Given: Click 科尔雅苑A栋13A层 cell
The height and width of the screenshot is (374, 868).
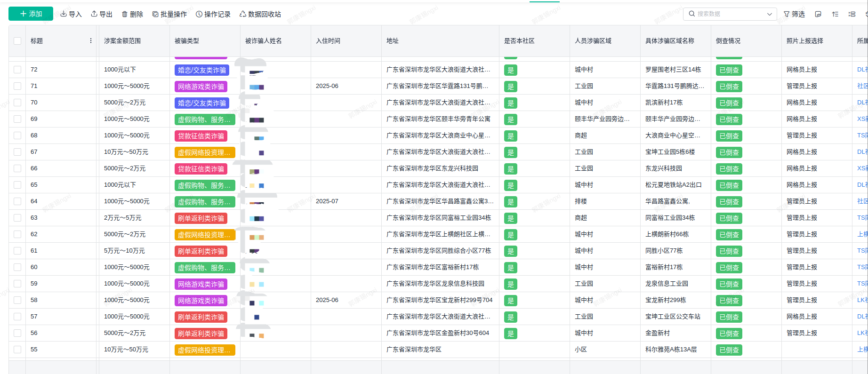Looking at the screenshot, I should (x=671, y=350).
